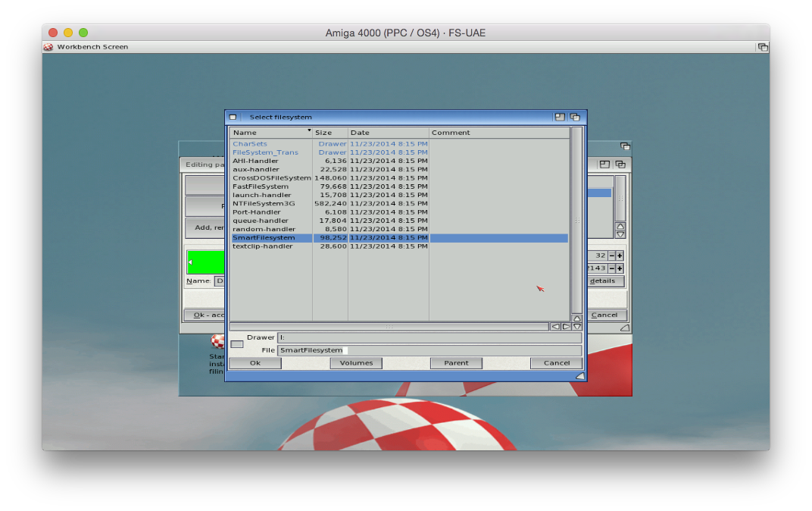Viewport: 812px width, 511px height.
Task: Click the Comment column header
Action: [x=499, y=133]
